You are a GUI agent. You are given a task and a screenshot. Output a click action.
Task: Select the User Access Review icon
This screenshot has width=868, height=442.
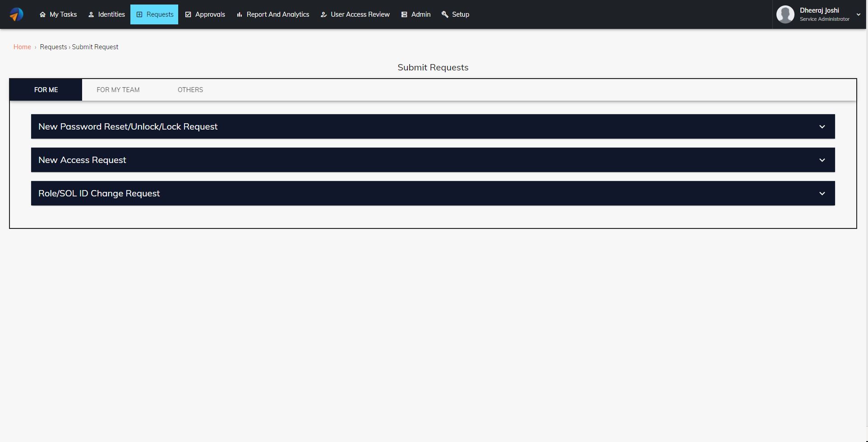(x=323, y=14)
